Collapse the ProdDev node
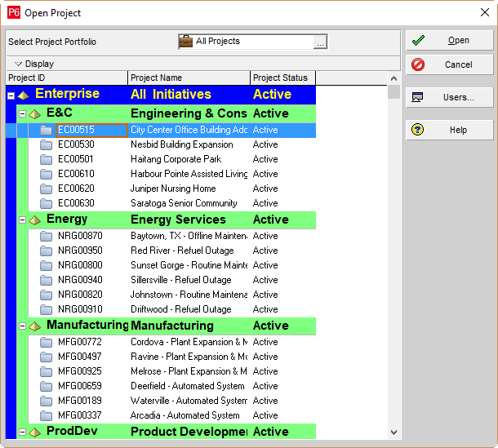The image size is (498, 448). pos(22,432)
